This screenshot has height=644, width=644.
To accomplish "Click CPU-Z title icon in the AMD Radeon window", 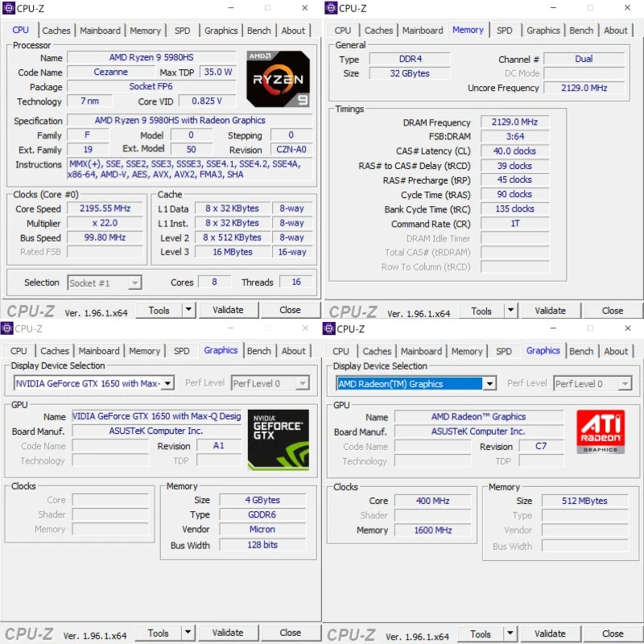I will 329,328.
